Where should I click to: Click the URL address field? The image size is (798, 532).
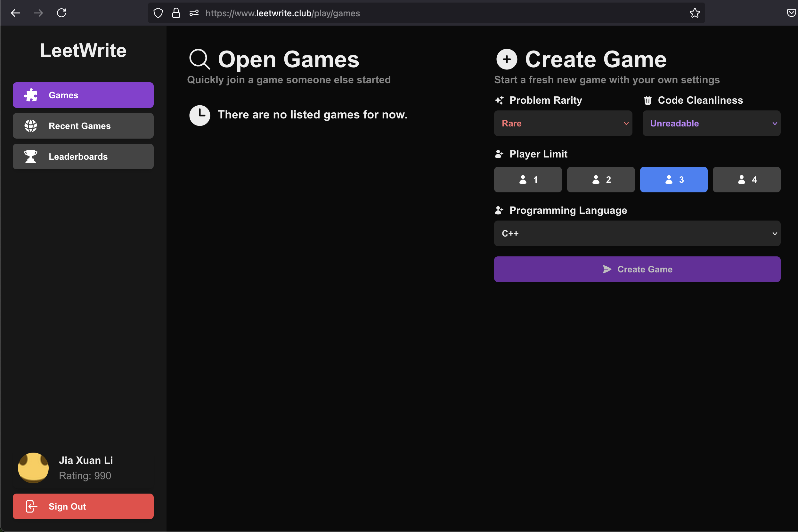(407, 13)
